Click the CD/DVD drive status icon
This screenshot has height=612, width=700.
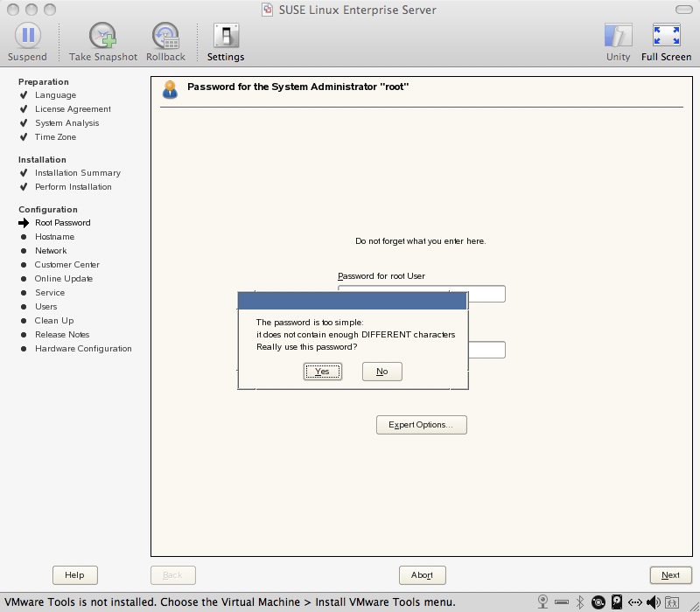pyautogui.click(x=598, y=602)
